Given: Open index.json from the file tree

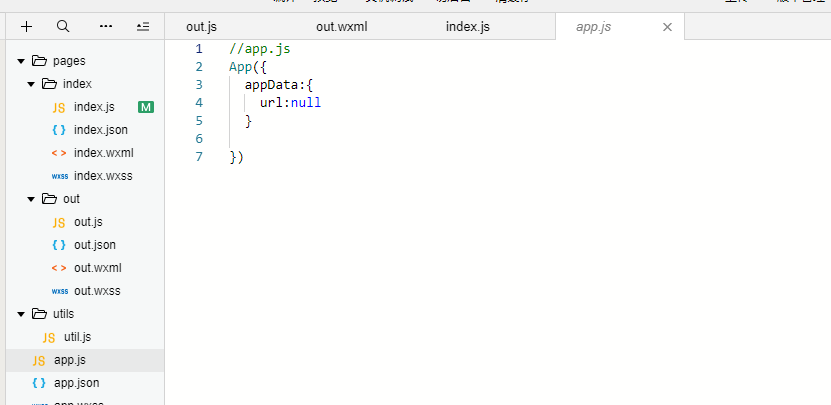Looking at the screenshot, I should point(101,130).
